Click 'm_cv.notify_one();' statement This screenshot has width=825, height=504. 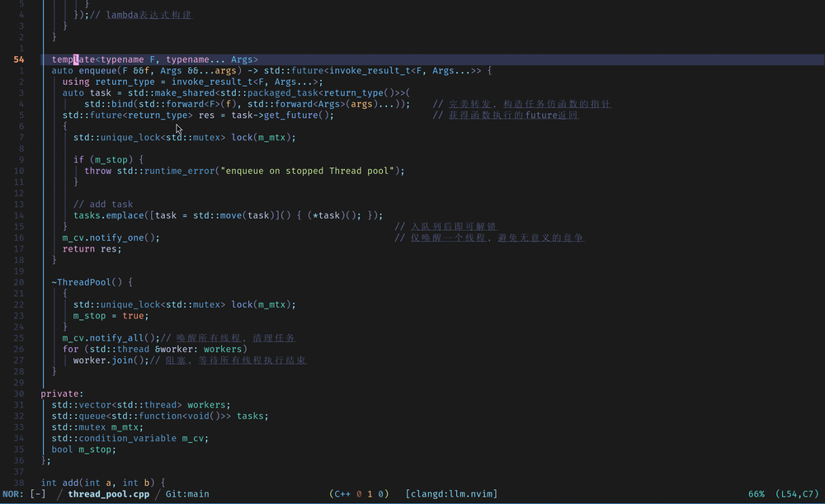[111, 238]
